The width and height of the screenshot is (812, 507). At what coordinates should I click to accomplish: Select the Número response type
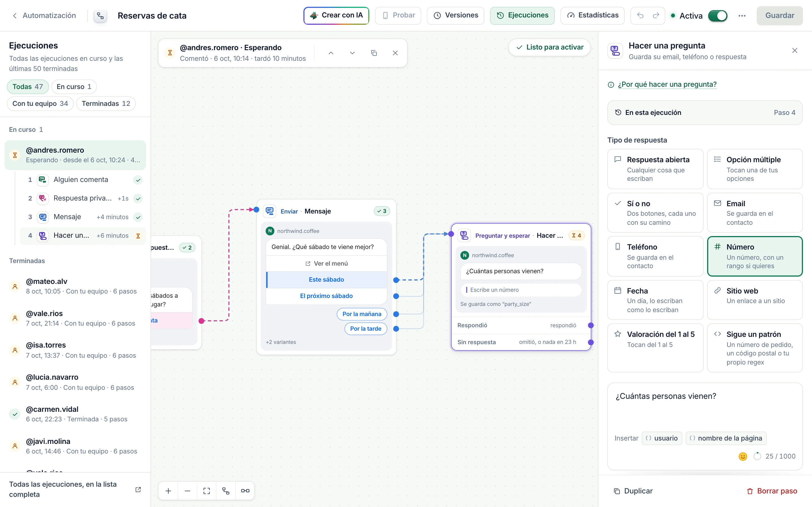coord(754,256)
